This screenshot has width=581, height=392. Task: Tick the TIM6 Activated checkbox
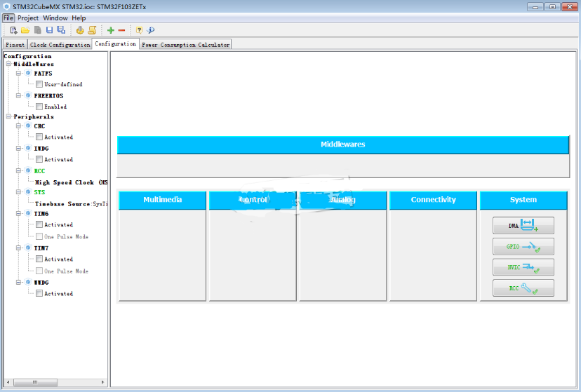39,224
